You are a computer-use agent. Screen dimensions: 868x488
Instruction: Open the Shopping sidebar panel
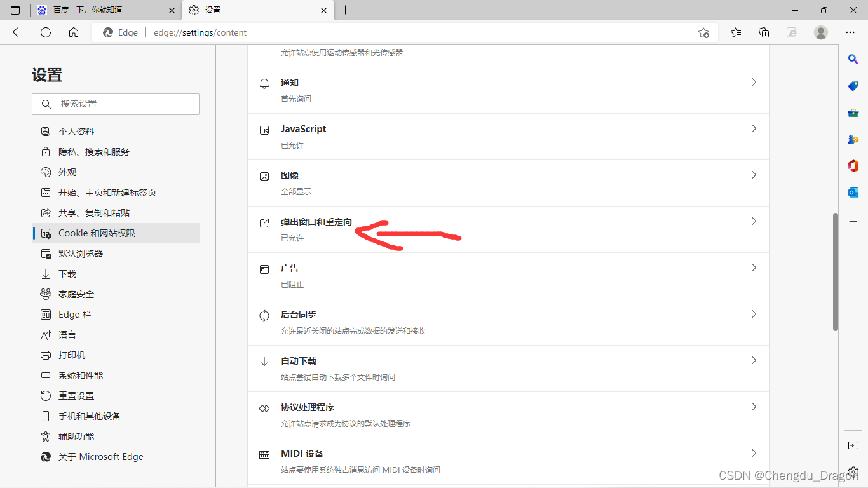[x=853, y=85]
